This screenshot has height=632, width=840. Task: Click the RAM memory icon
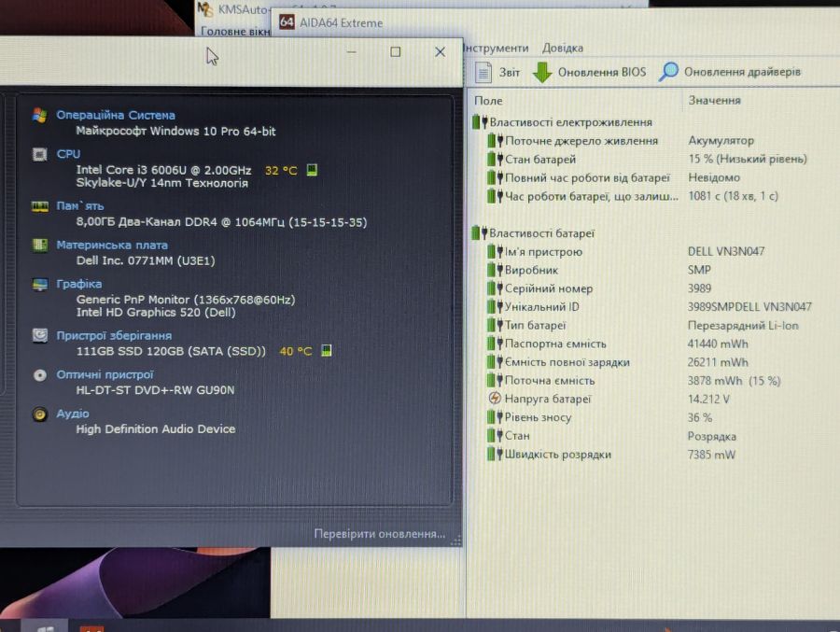(39, 206)
